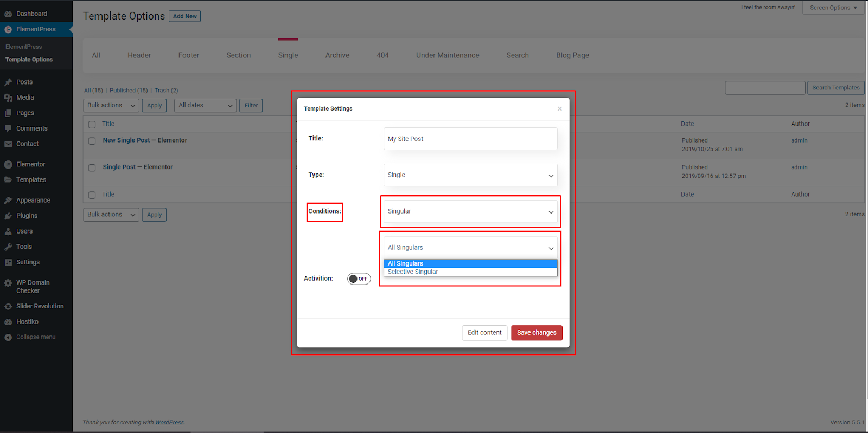Viewport: 868px width, 433px height.
Task: Click the Save changes button
Action: coord(537,333)
